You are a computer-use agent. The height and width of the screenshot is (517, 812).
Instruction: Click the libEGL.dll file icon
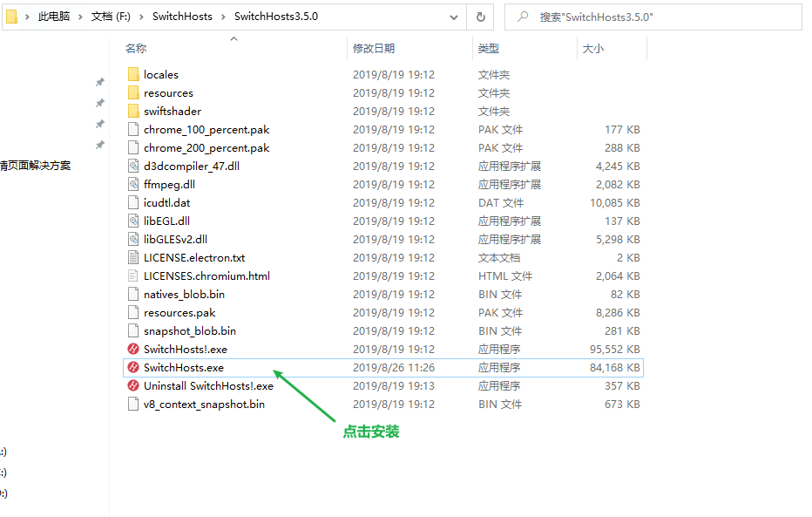click(133, 221)
